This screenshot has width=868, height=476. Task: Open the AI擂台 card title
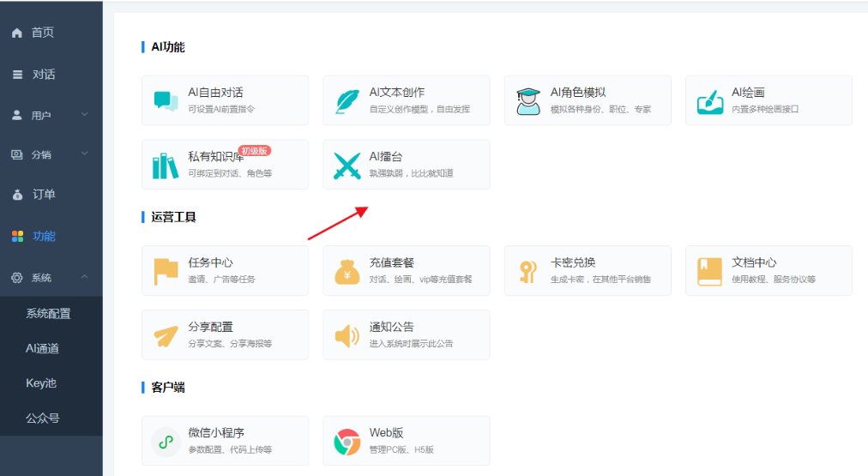[386, 157]
